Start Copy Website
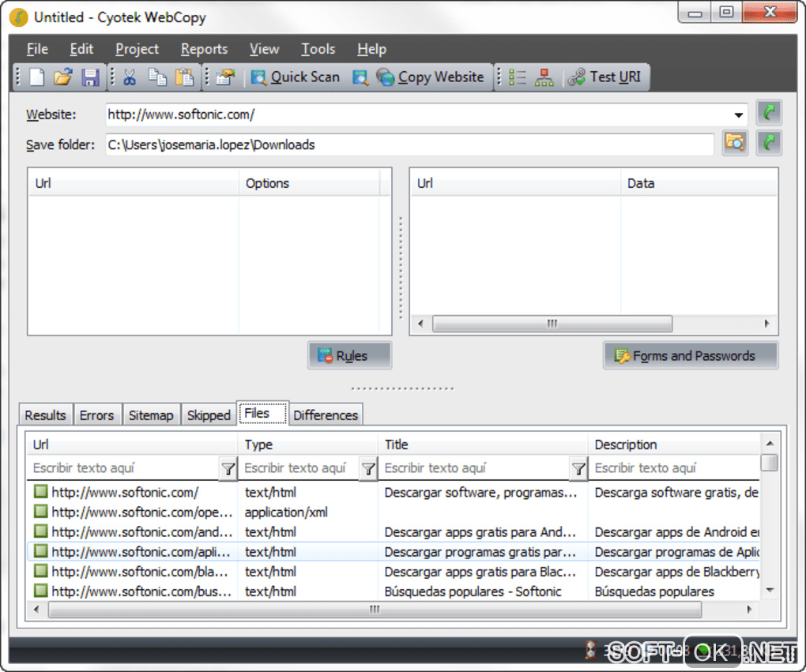 click(430, 77)
